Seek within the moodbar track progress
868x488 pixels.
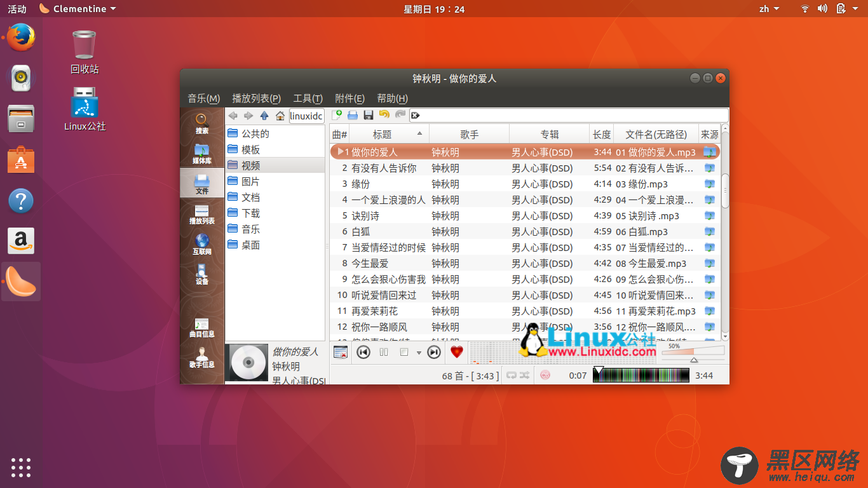click(x=641, y=375)
